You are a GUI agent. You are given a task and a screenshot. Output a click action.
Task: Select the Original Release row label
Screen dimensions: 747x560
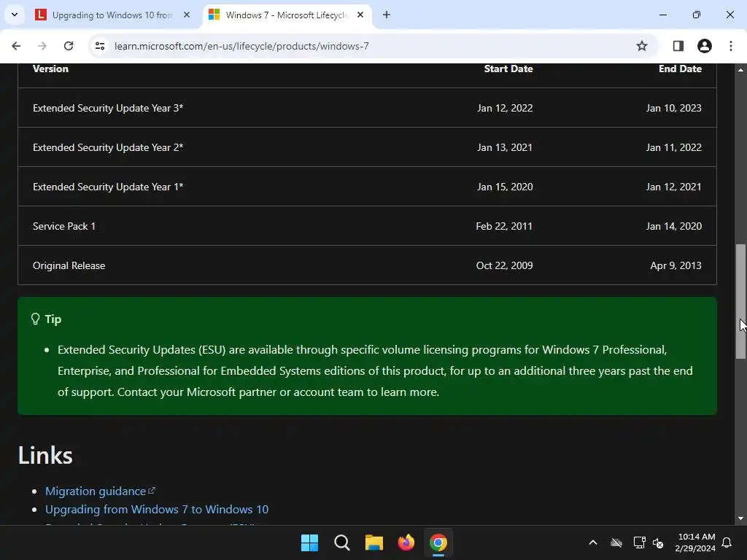click(x=69, y=265)
